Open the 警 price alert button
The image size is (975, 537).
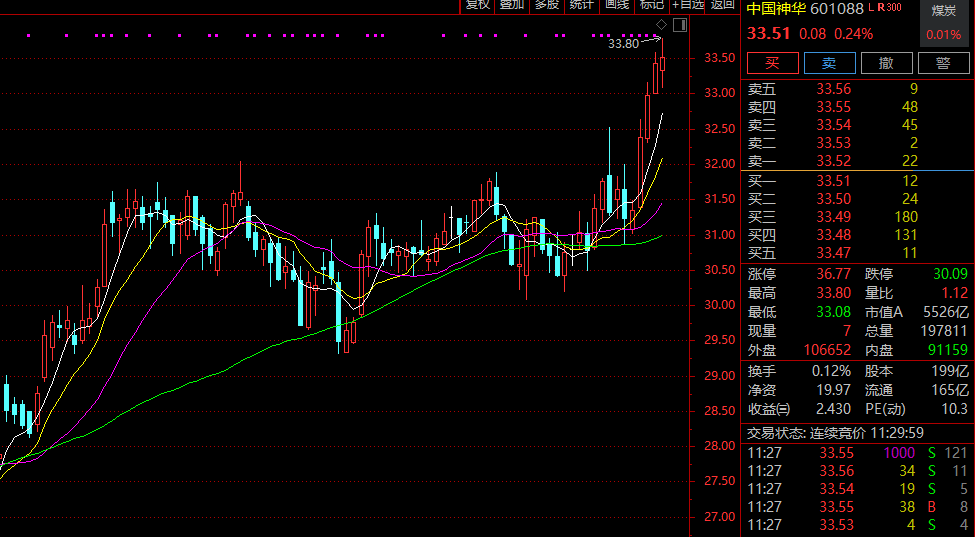click(x=942, y=63)
